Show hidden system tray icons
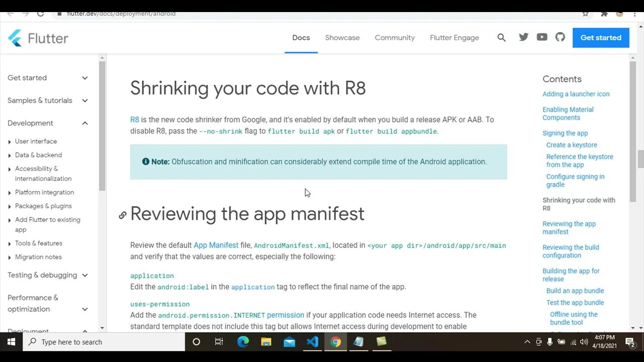Viewport: 644px width, 362px height. click(x=527, y=342)
